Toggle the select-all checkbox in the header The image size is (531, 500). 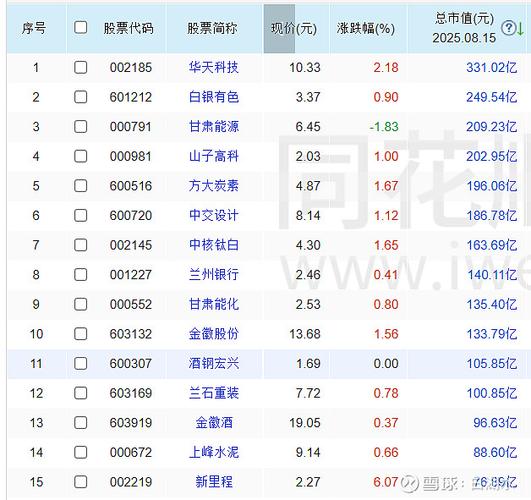pos(81,27)
